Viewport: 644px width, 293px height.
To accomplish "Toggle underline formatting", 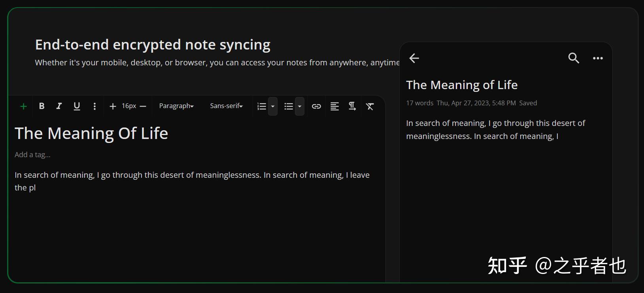I will click(77, 106).
